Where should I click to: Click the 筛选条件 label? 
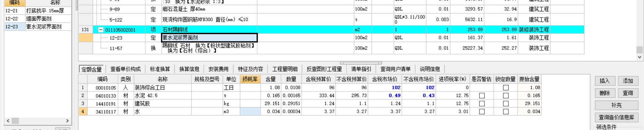(606, 127)
